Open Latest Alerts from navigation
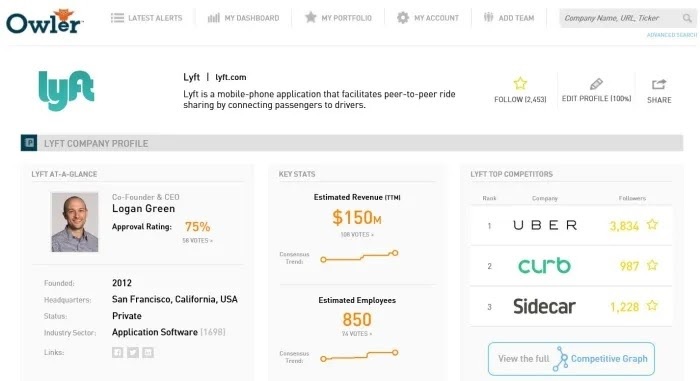 click(146, 18)
